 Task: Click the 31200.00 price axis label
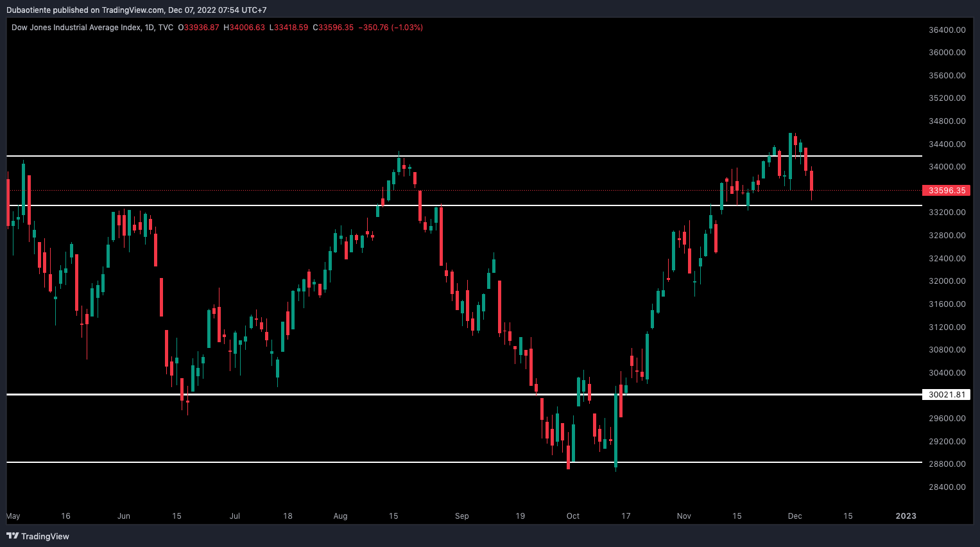tap(947, 327)
